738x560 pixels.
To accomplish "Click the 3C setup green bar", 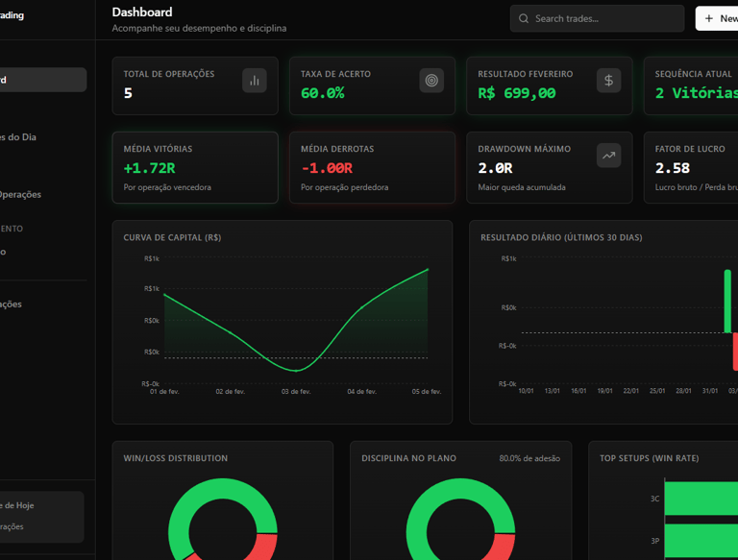I will tap(701, 499).
